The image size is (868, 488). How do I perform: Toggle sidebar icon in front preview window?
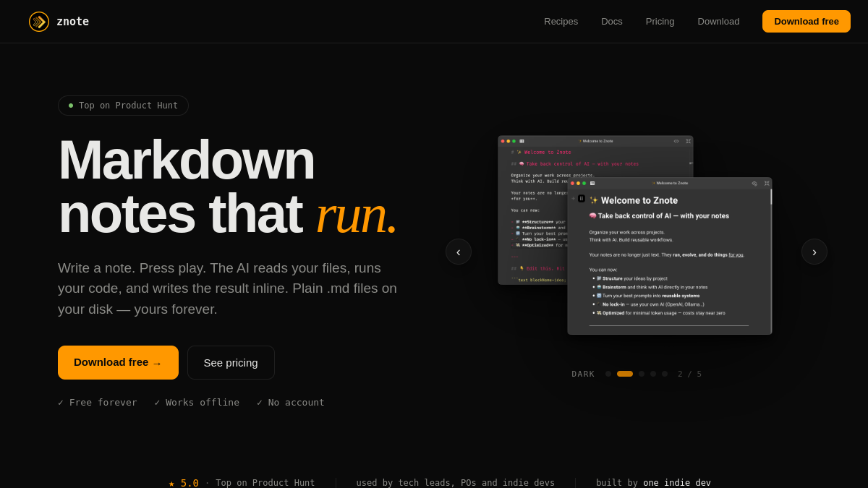(592, 183)
